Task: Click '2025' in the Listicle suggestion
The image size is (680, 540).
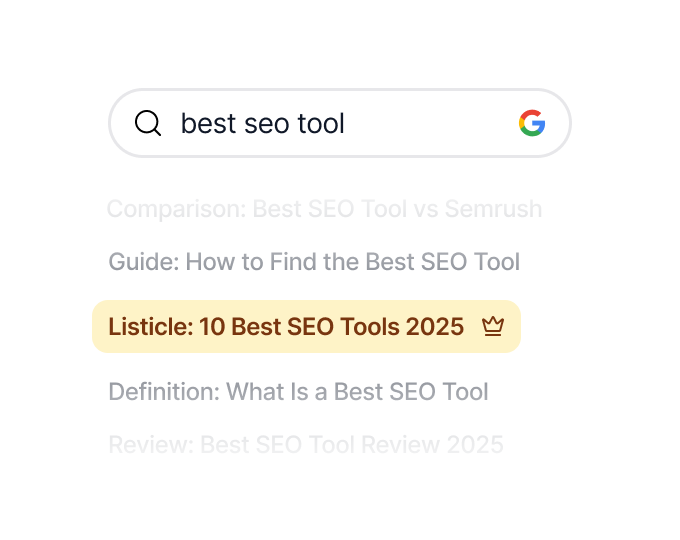Action: pyautogui.click(x=435, y=327)
